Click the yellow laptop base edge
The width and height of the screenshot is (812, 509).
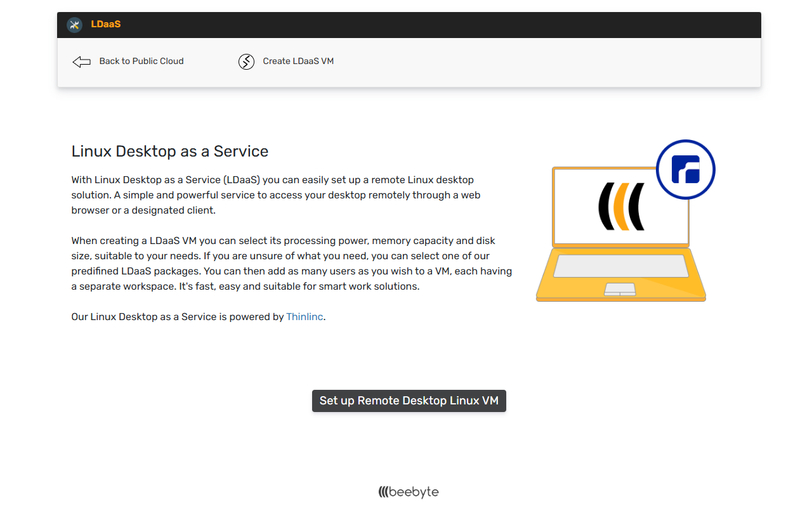tap(620, 299)
